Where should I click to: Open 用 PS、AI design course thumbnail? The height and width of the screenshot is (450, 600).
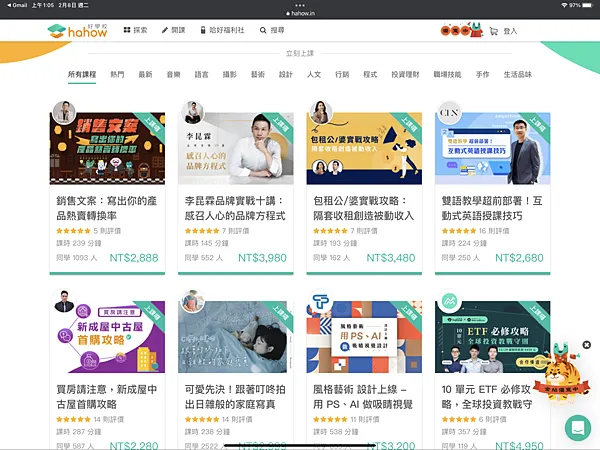[x=364, y=337]
